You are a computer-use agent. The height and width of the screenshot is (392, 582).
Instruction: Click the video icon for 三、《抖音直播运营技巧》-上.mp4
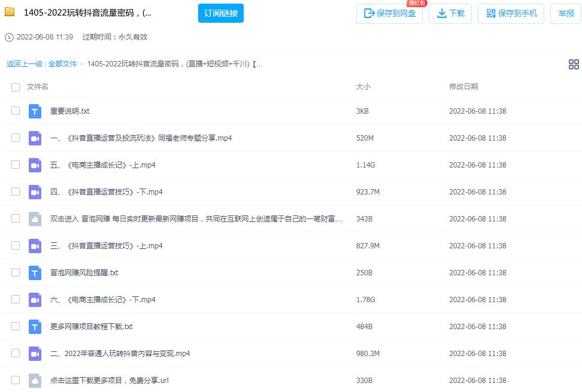point(35,246)
